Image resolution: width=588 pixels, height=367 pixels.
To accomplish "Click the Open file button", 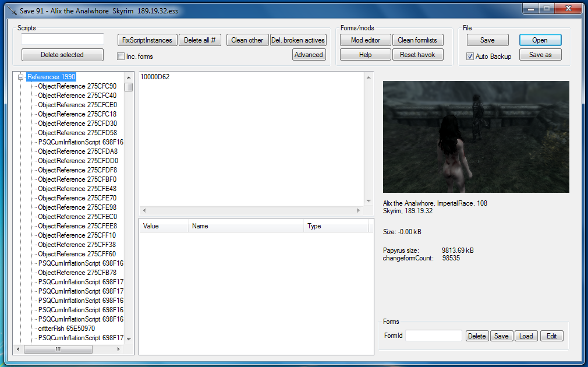I will click(x=540, y=40).
